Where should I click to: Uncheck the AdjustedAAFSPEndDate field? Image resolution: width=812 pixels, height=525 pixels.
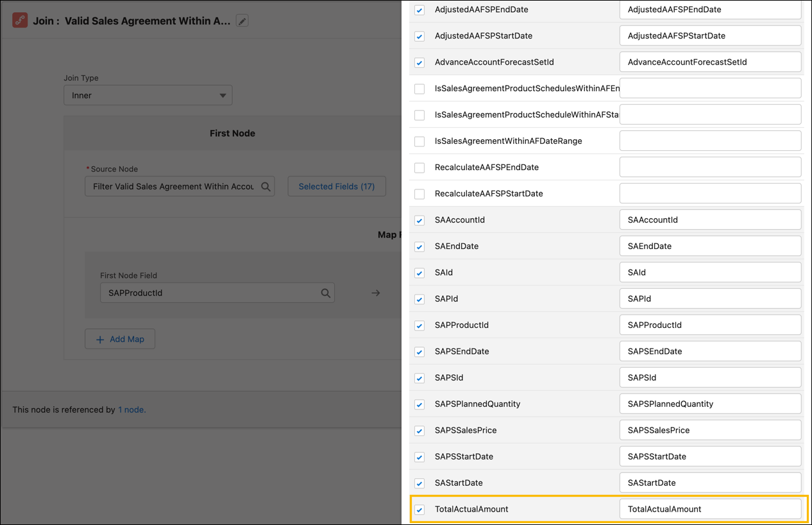[x=419, y=10]
